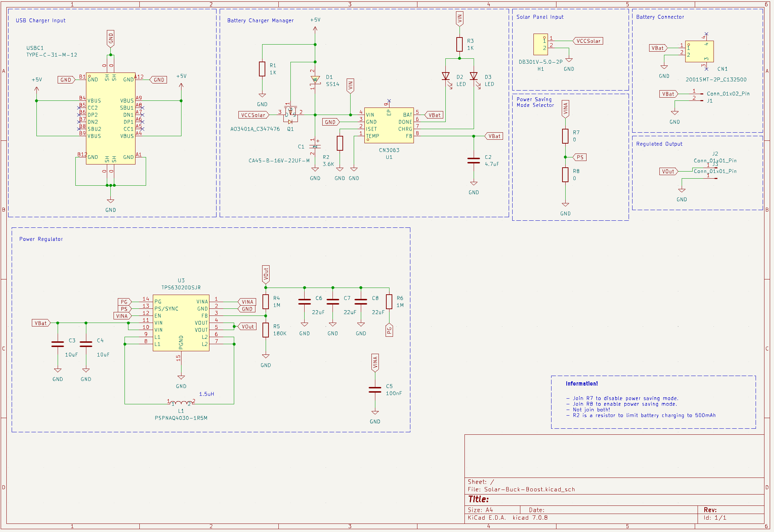The image size is (774, 532).
Task: Click the L1 1.5uH inductor symbol
Action: [x=181, y=403]
